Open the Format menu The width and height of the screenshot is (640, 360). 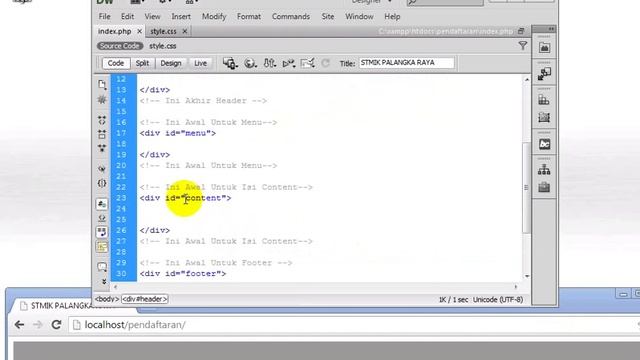click(x=249, y=17)
